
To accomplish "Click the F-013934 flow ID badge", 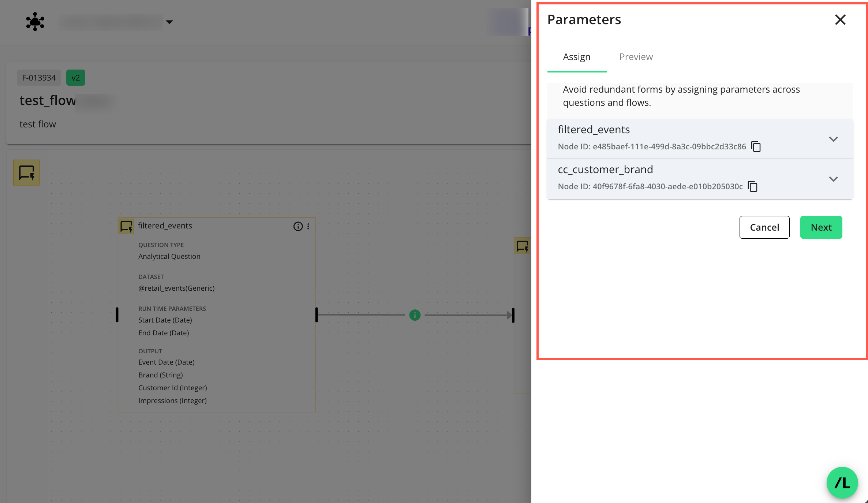I will click(x=39, y=78).
